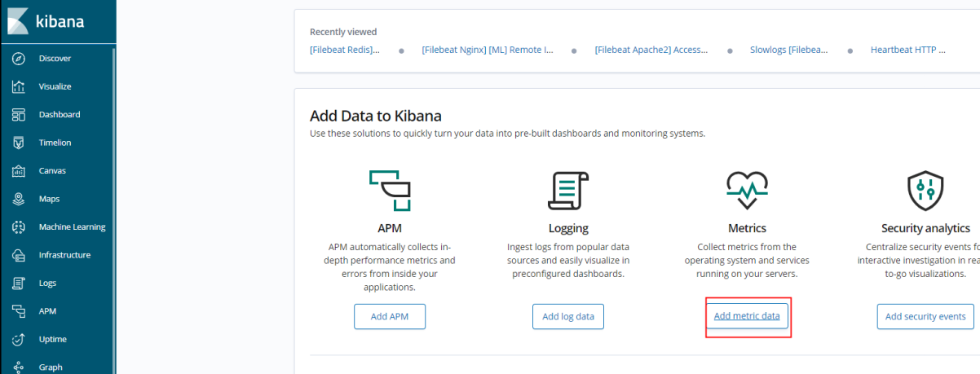This screenshot has height=374, width=980.
Task: Click the Machine Learning icon
Action: pos(19,227)
